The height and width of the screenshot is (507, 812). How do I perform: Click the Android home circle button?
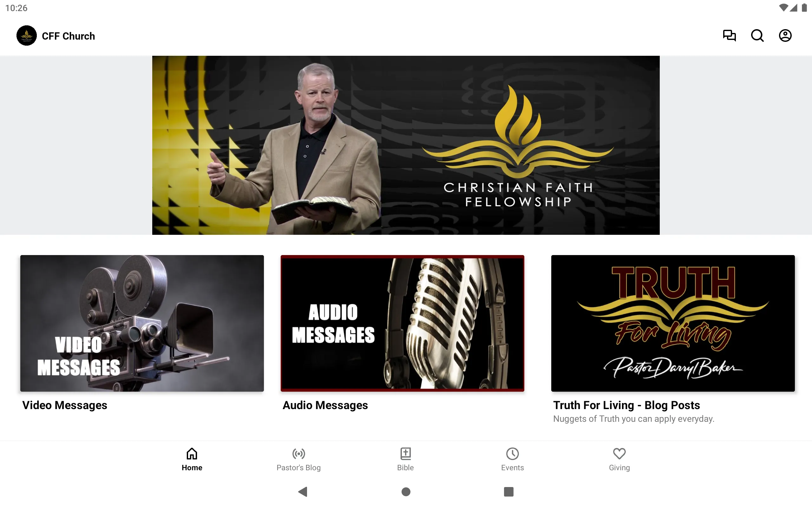point(406,491)
